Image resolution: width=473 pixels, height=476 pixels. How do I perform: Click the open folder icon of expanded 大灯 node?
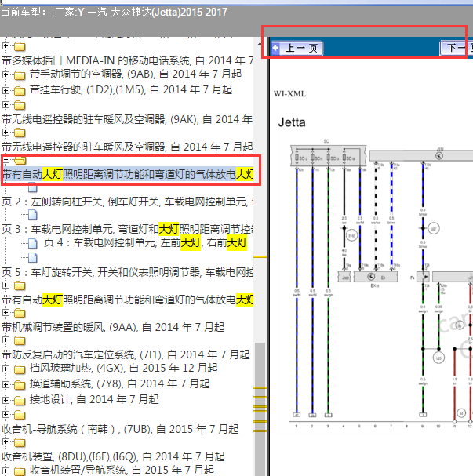[20, 160]
